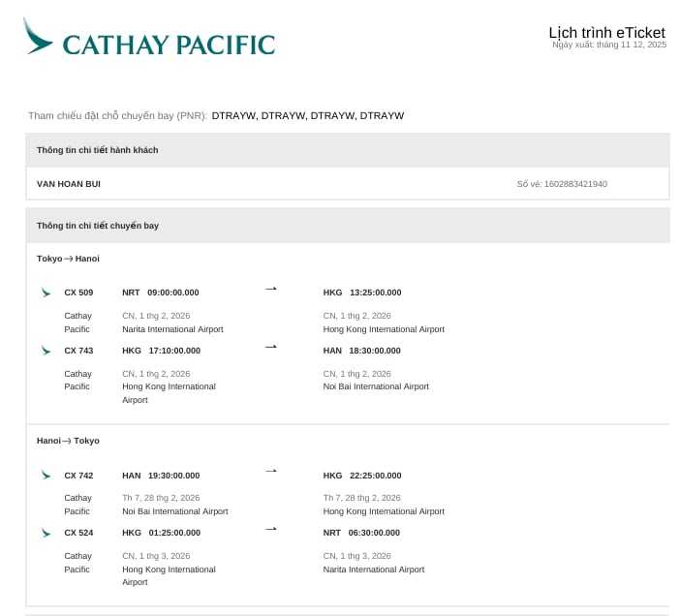Click passenger name VAN HOAN BUI
This screenshot has height=616, width=680.
tap(69, 184)
